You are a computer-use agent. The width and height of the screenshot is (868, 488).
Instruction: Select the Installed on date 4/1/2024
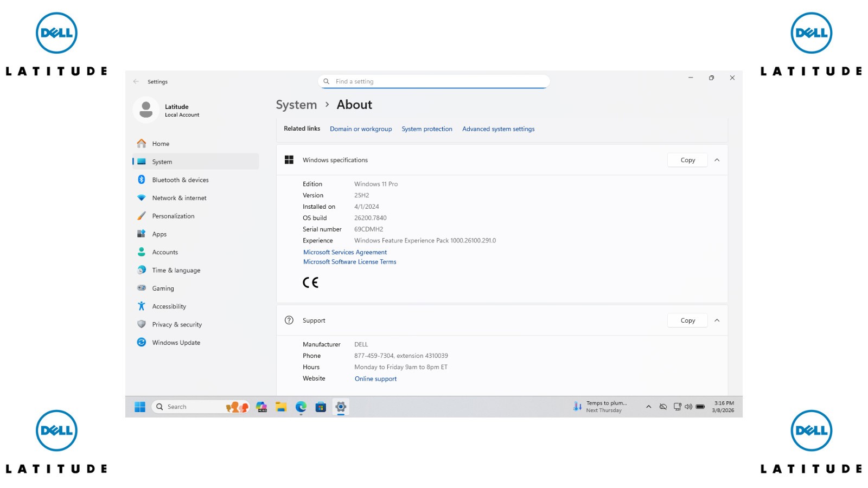click(367, 207)
